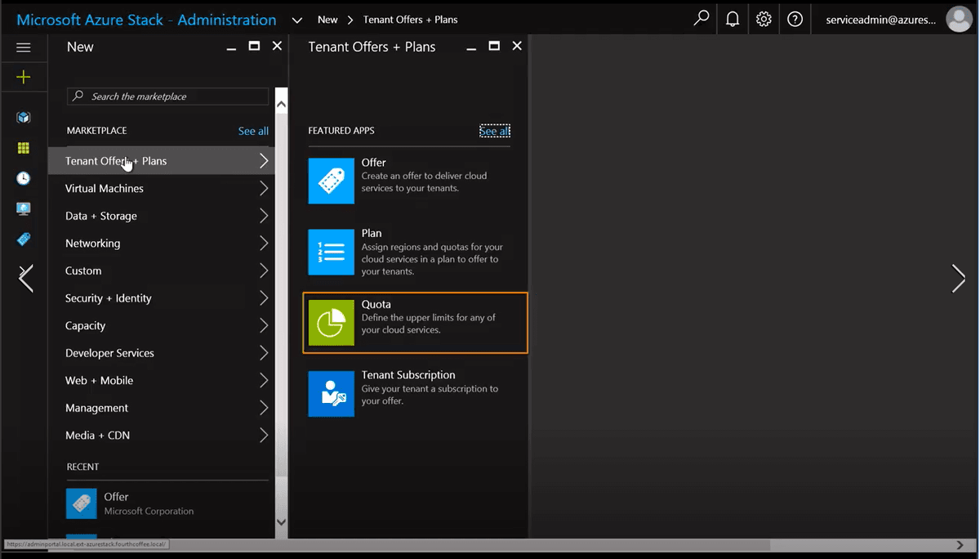980x559 pixels.
Task: Expand the Capacity chevron
Action: [264, 325]
